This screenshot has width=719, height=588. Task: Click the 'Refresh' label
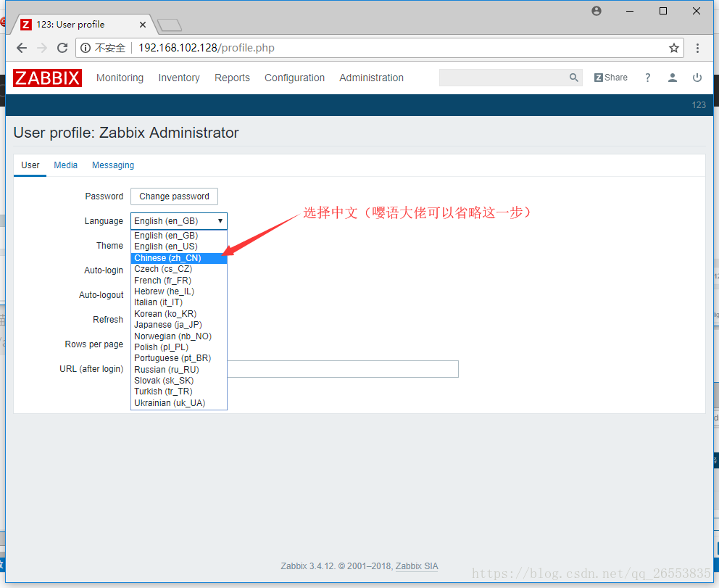(x=108, y=320)
